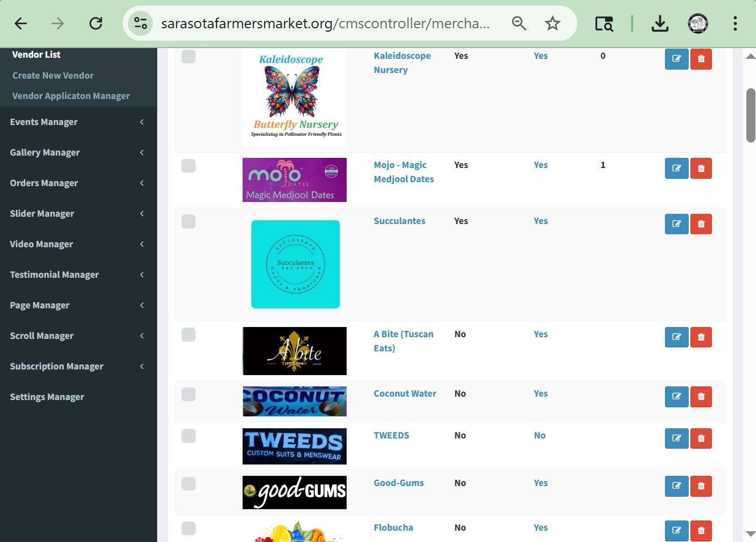Tick the Good-Gums row checkbox
The image size is (756, 542).
(188, 484)
